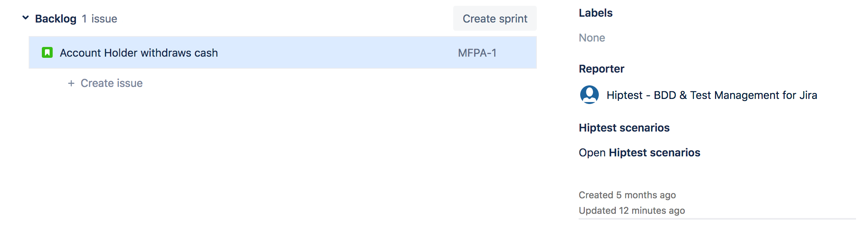Click the Labels heading
The image size is (868, 227).
pyautogui.click(x=596, y=13)
